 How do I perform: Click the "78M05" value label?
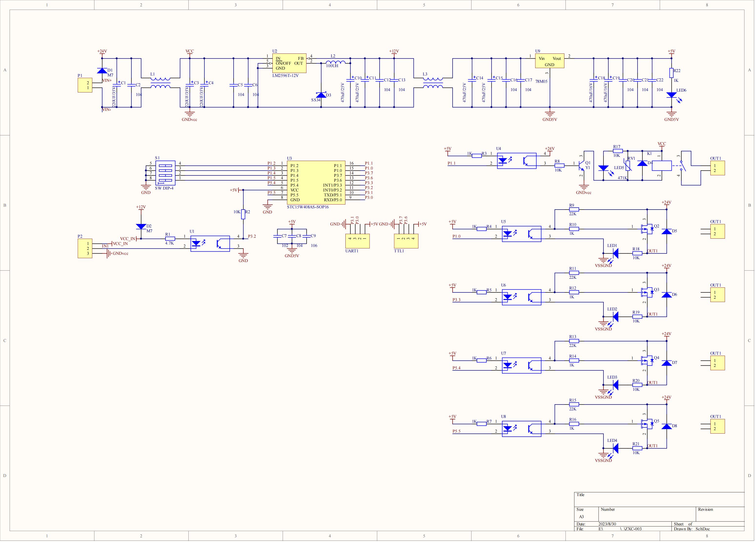(541, 81)
